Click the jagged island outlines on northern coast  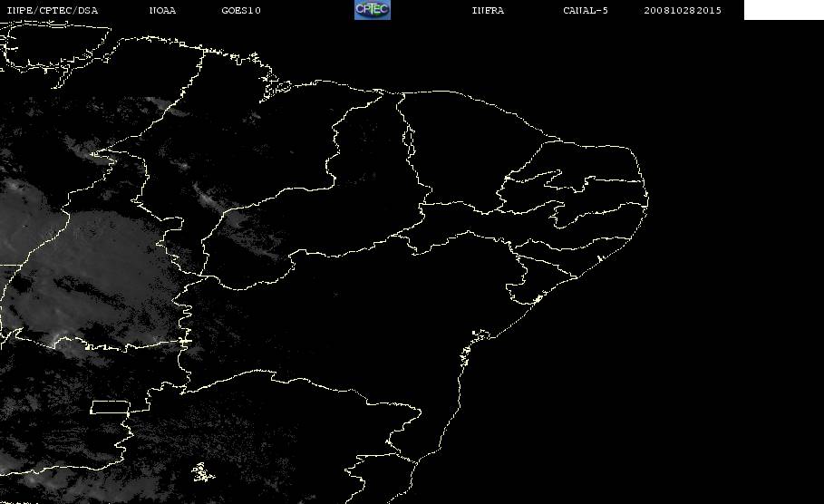click(x=275, y=87)
